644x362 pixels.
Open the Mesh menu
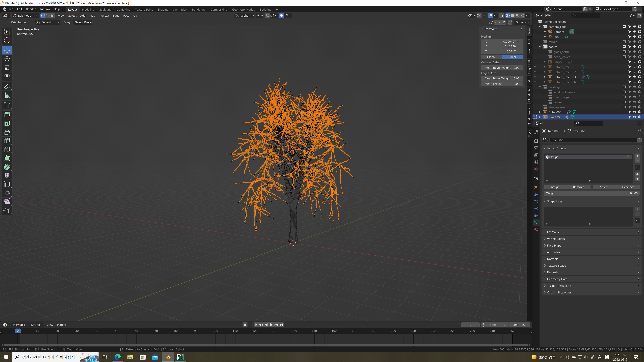point(93,15)
